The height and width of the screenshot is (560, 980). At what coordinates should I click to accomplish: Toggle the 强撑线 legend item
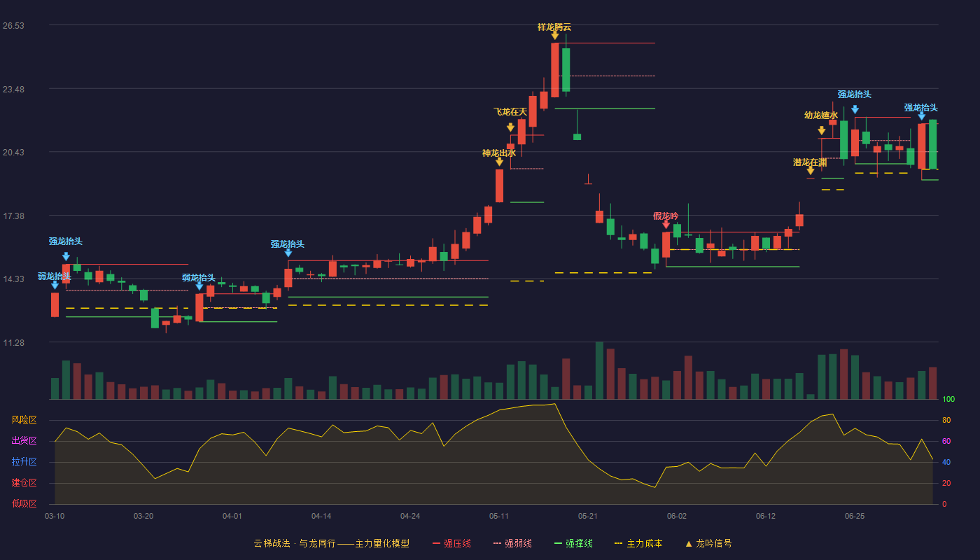[x=573, y=543]
